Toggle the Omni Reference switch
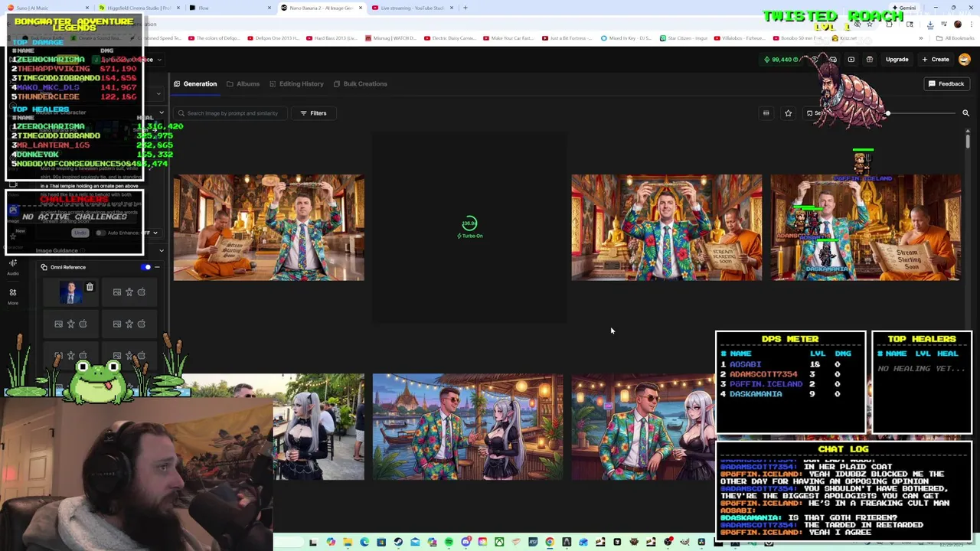This screenshot has height=551, width=980. pyautogui.click(x=146, y=267)
